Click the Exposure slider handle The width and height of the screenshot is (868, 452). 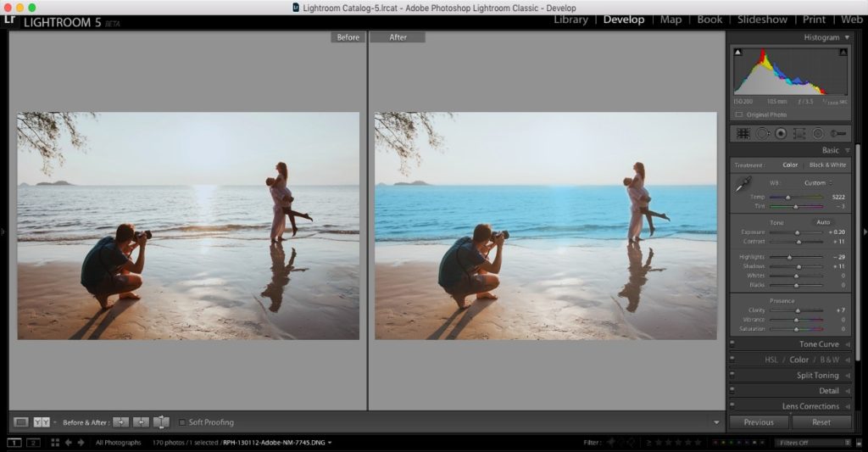pyautogui.click(x=797, y=232)
